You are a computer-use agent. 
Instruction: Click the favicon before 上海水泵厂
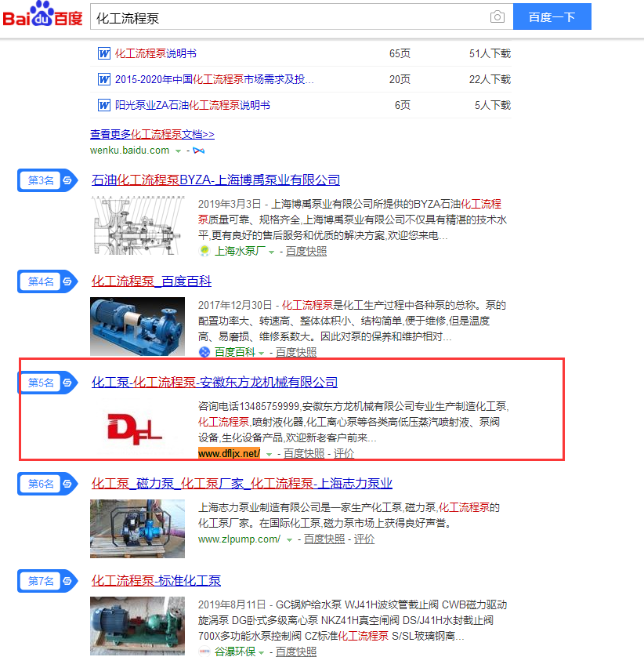click(x=204, y=251)
